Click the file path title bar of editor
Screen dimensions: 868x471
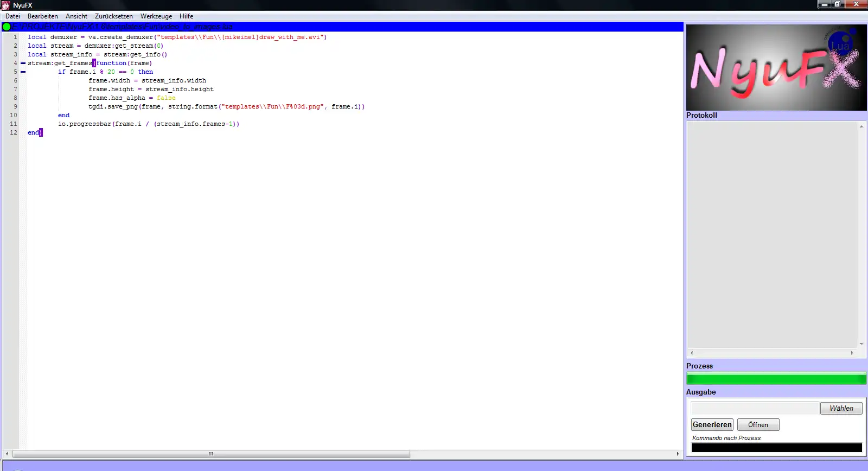pyautogui.click(x=342, y=27)
